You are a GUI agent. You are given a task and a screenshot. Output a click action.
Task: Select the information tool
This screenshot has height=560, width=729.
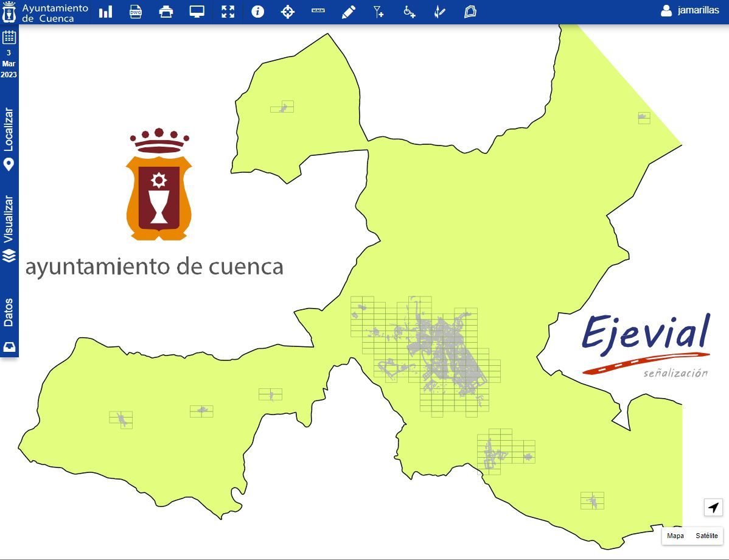257,12
